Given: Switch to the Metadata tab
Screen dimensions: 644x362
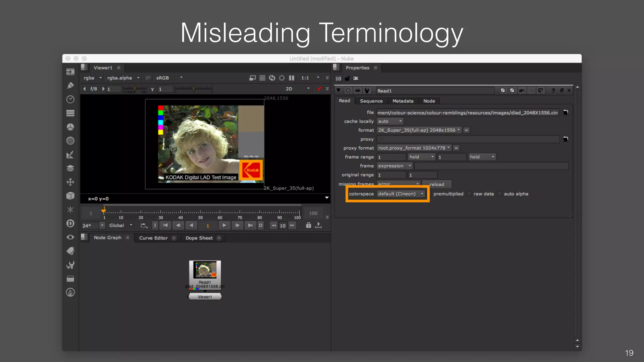Looking at the screenshot, I should point(403,101).
